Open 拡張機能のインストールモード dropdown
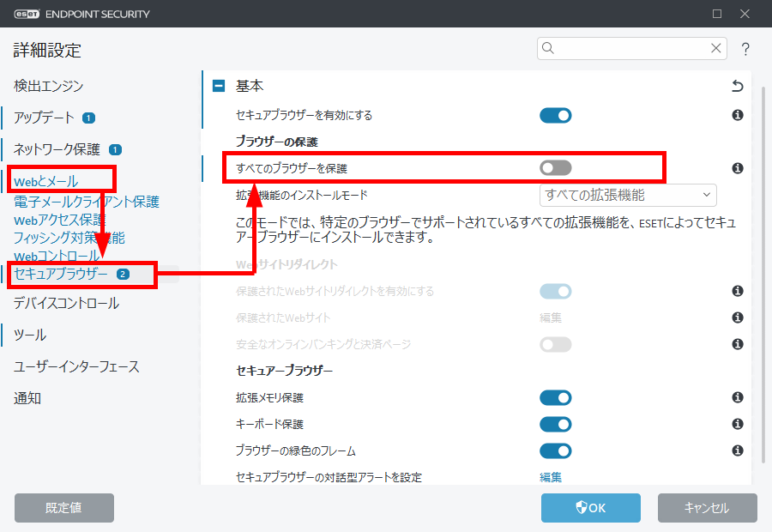This screenshot has width=772, height=532. tap(628, 195)
